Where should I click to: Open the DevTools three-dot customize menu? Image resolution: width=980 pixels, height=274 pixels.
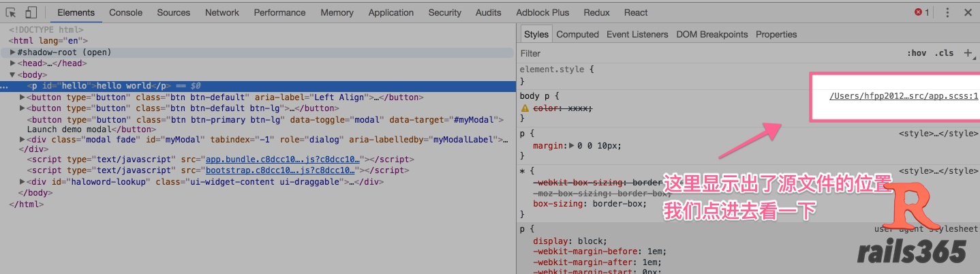pyautogui.click(x=947, y=12)
